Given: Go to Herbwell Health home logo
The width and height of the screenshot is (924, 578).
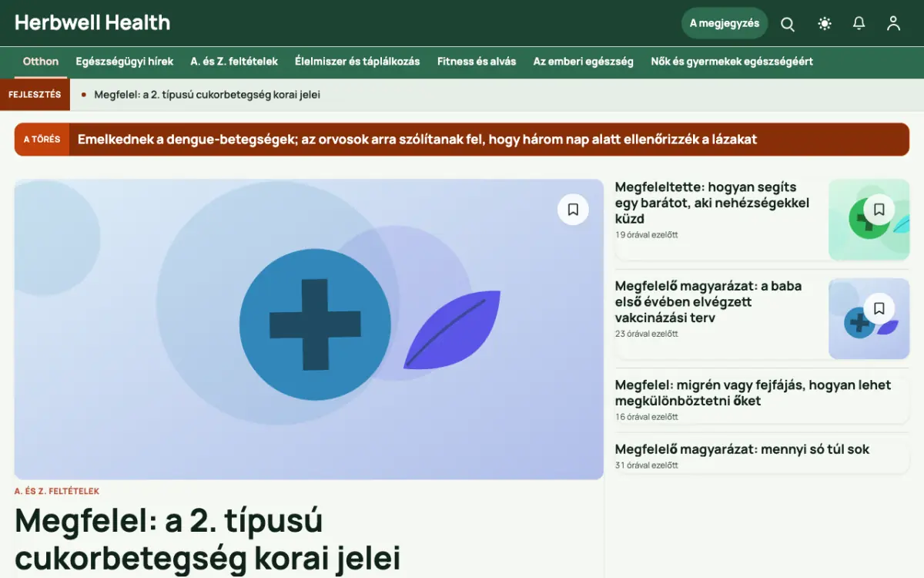Looking at the screenshot, I should tap(92, 23).
